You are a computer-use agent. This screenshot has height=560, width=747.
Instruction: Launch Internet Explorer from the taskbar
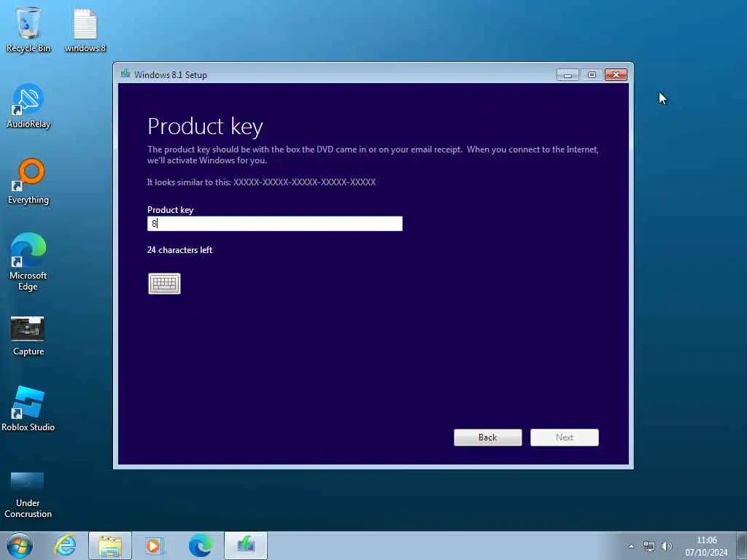click(65, 545)
